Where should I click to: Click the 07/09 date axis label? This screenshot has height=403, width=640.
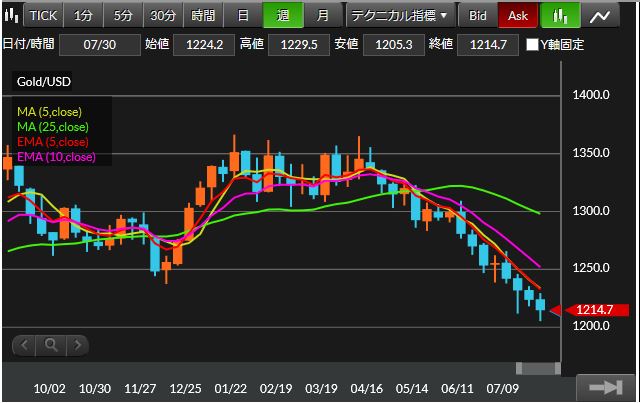point(502,388)
